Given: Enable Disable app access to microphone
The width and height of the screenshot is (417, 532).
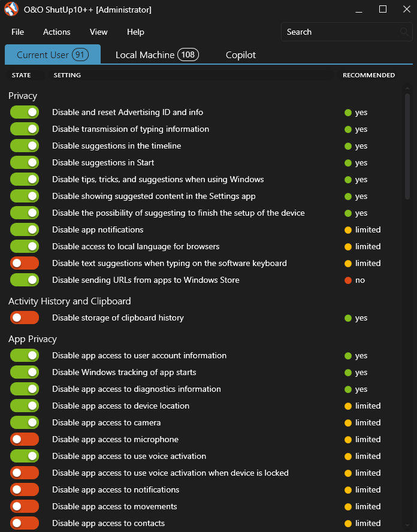Looking at the screenshot, I should [25, 439].
